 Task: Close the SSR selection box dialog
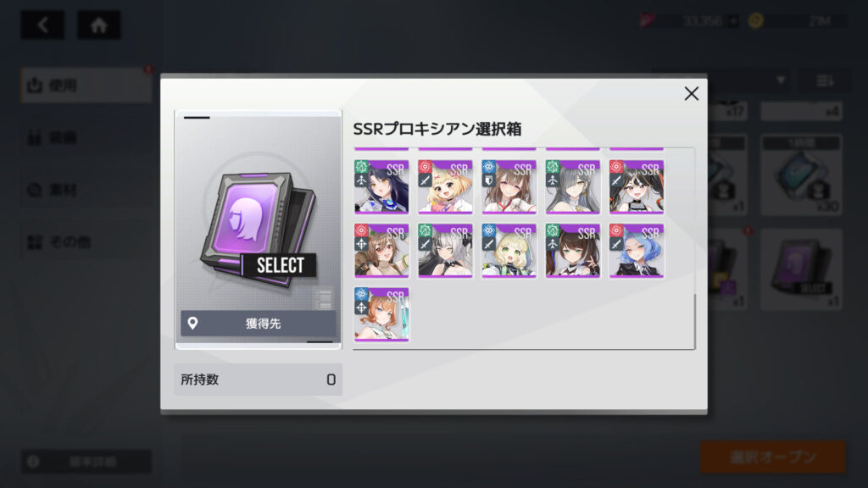(691, 93)
